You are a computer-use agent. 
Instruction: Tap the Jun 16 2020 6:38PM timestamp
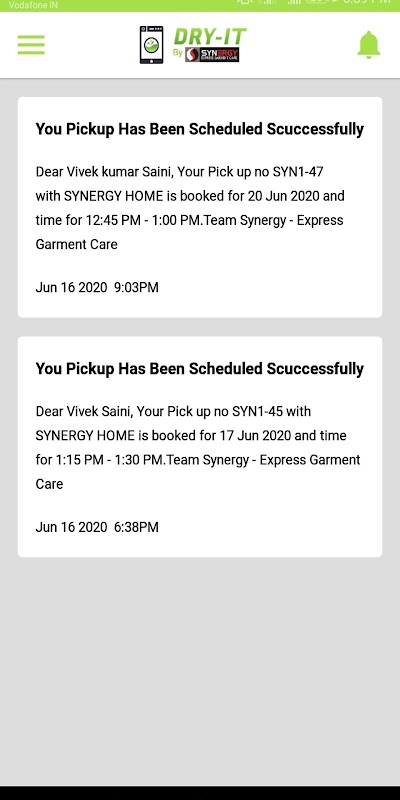[97, 527]
